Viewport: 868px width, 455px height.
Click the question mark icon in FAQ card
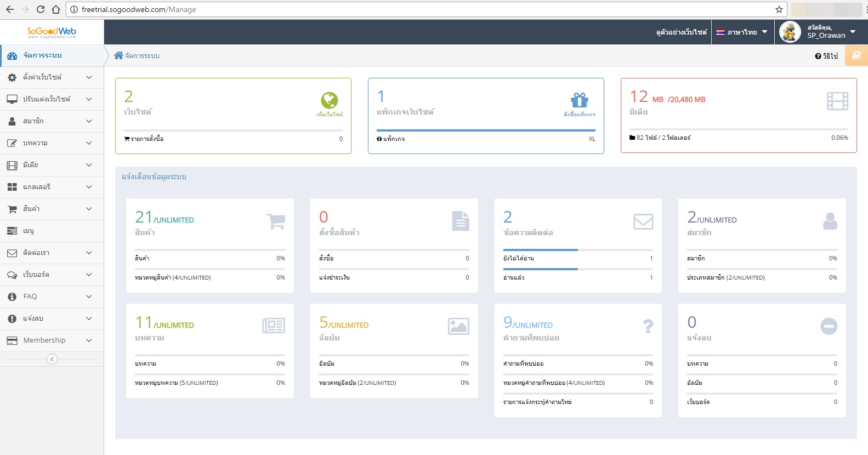[x=648, y=326]
